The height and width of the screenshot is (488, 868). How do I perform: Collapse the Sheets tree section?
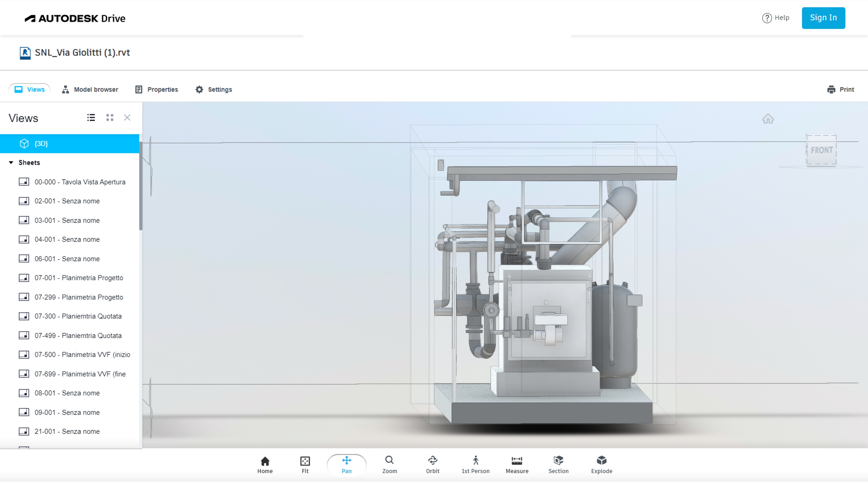click(11, 163)
